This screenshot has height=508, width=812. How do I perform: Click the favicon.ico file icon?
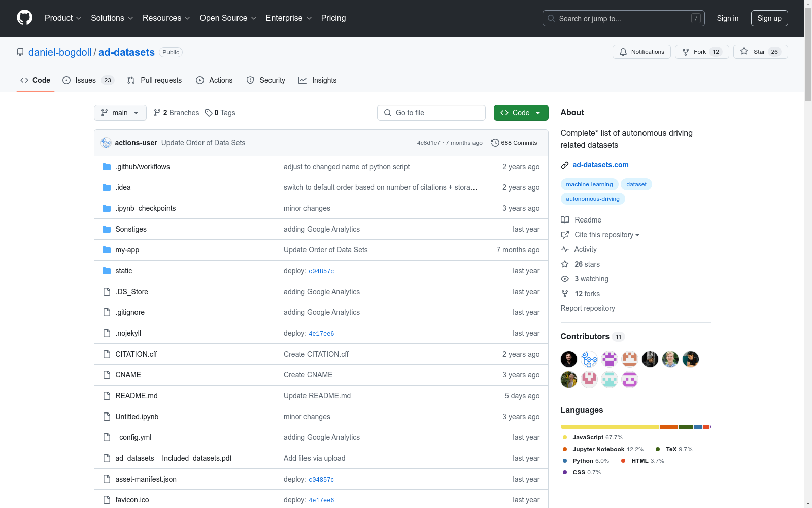click(x=107, y=500)
